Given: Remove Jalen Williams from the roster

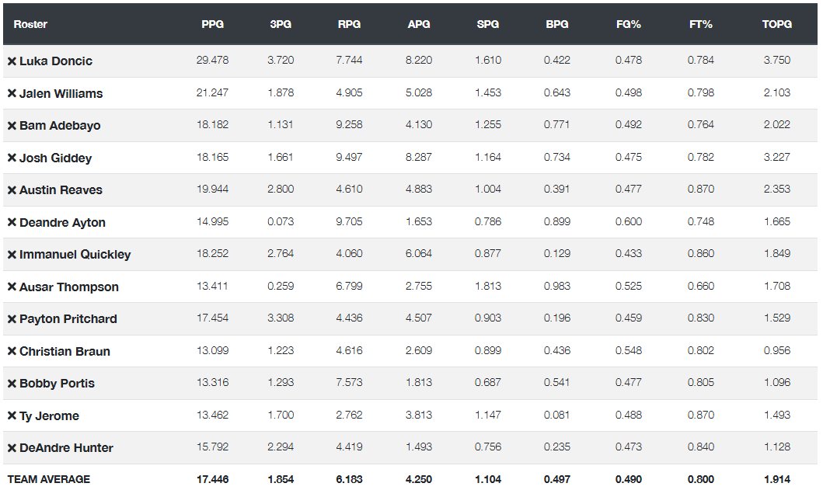Looking at the screenshot, I should tap(12, 93).
